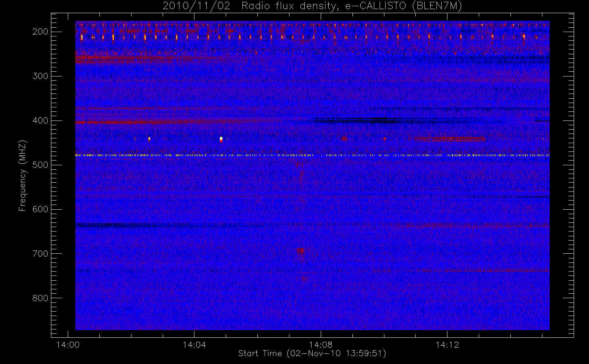
Task: Click the yellow dotted interference line near 480 MHz
Action: [x=312, y=155]
